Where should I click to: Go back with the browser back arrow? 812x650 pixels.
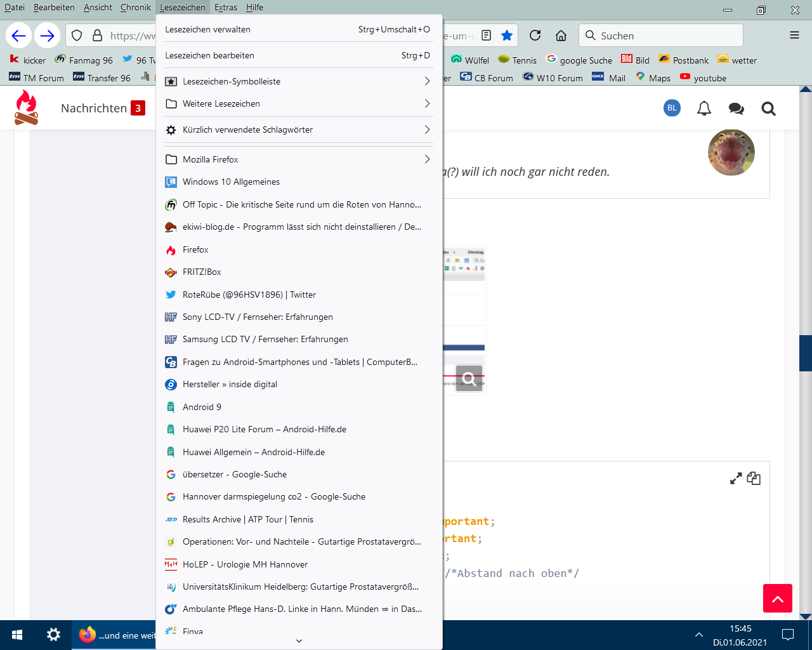pyautogui.click(x=18, y=36)
